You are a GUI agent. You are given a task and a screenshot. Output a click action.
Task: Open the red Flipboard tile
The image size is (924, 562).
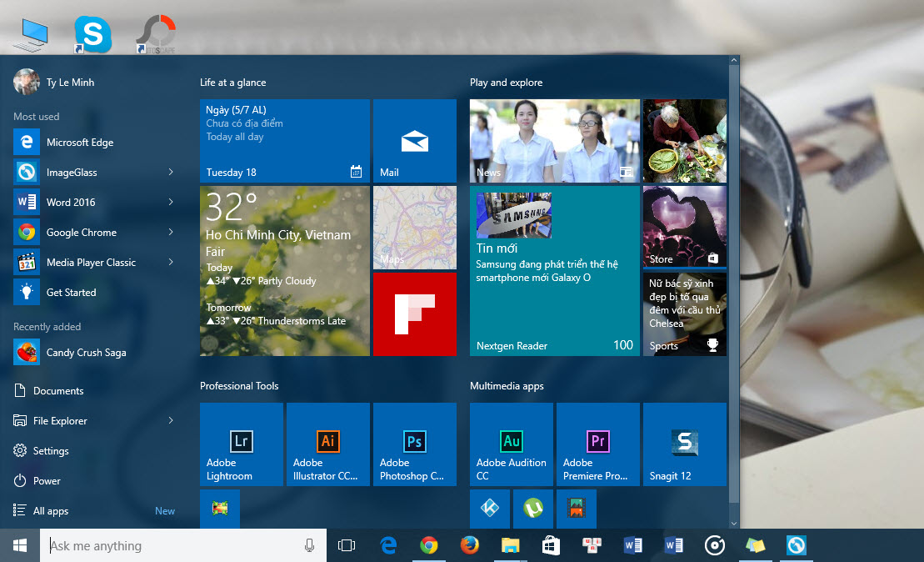click(x=415, y=314)
